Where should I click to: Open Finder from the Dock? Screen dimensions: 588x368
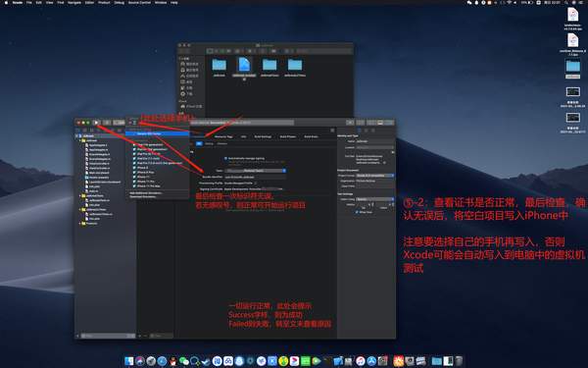coord(128,361)
